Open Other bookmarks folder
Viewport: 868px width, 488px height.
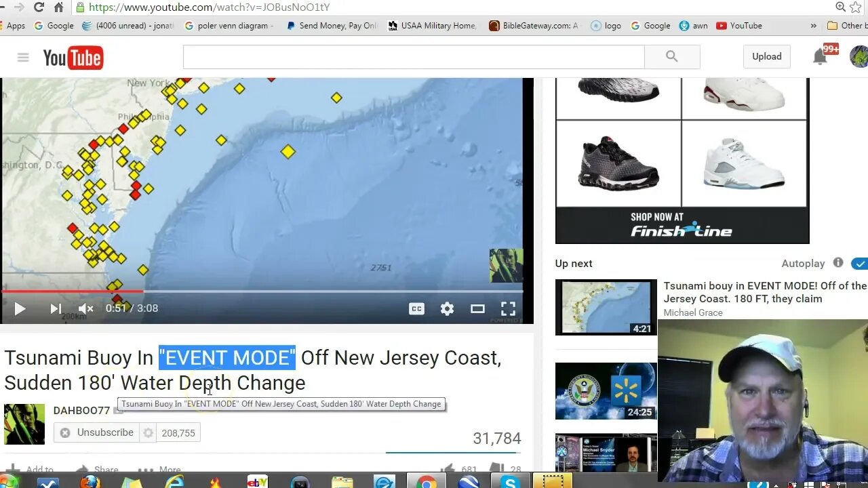click(847, 26)
